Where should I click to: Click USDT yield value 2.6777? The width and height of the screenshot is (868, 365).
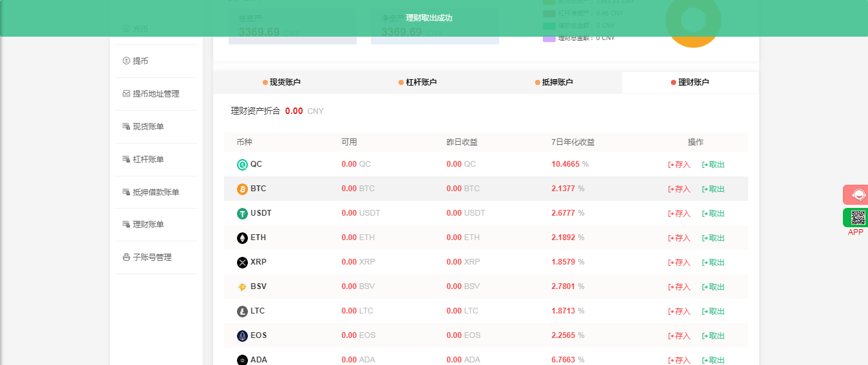563,213
